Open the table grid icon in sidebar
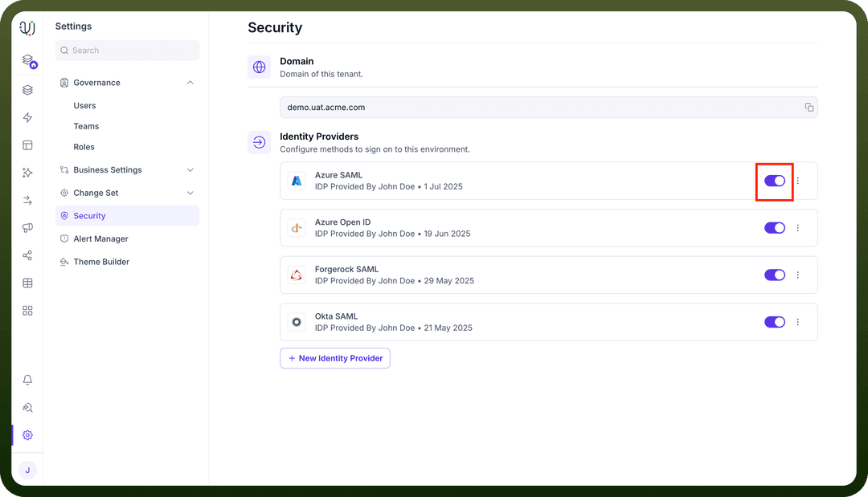The height and width of the screenshot is (497, 868). click(27, 283)
